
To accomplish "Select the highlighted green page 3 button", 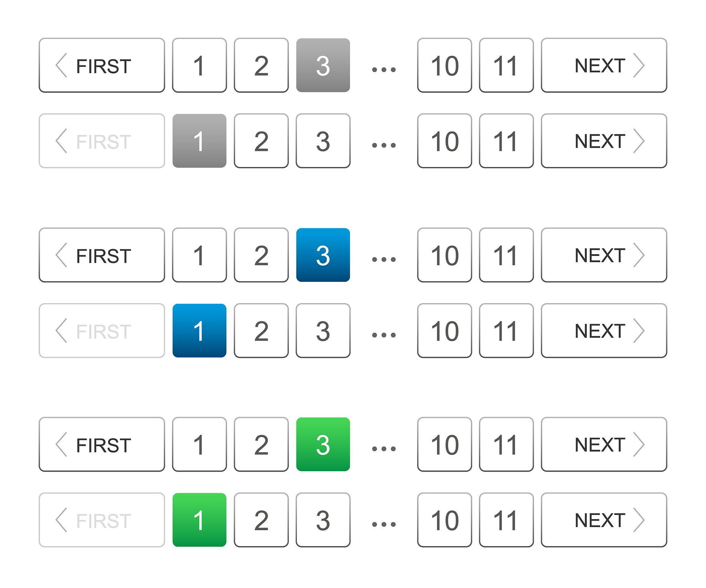I will tap(323, 445).
